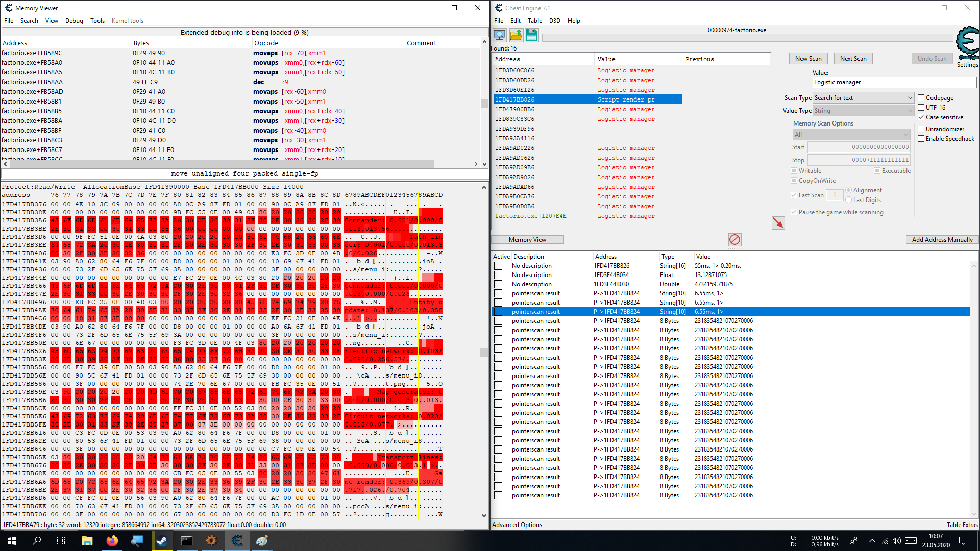
Task: Open the process list selector
Action: (498, 35)
